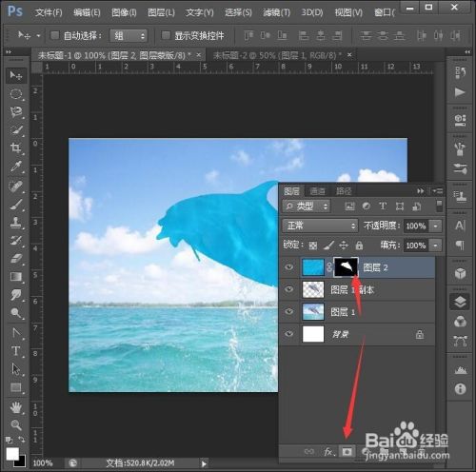
Task: Hide 图层 1 with eye icon
Action: (288, 311)
